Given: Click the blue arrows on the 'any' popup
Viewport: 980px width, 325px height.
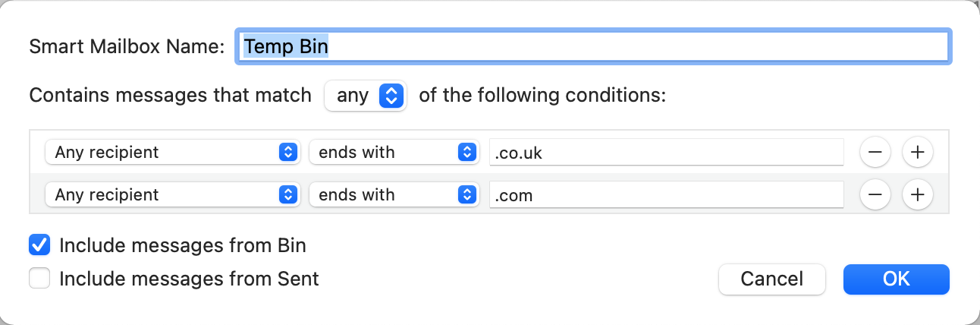Looking at the screenshot, I should tap(391, 96).
